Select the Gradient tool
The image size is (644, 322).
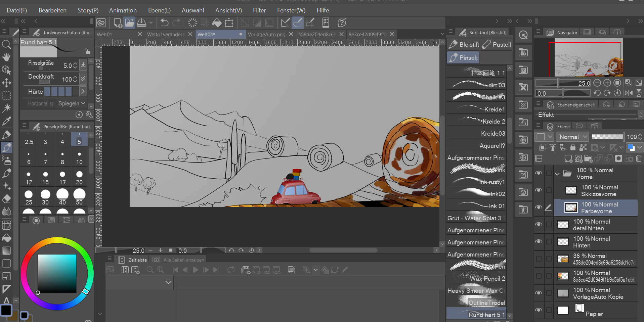coord(6,251)
